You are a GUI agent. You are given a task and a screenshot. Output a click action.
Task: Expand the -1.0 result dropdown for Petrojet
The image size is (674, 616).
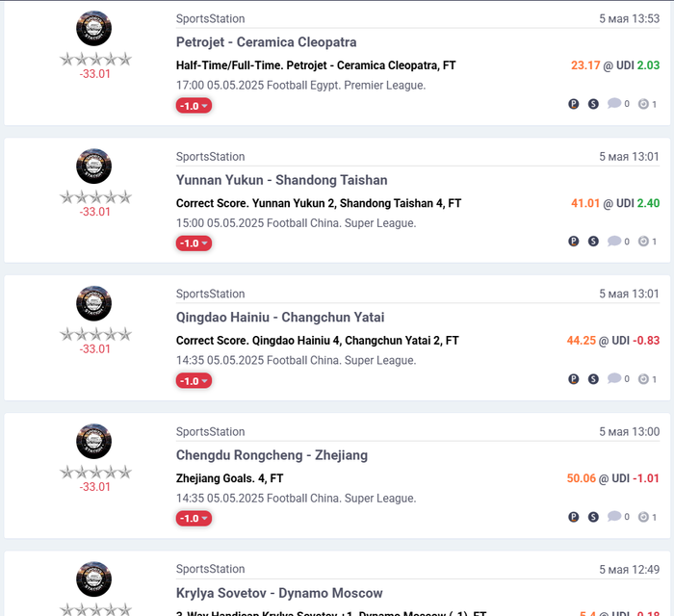point(194,106)
